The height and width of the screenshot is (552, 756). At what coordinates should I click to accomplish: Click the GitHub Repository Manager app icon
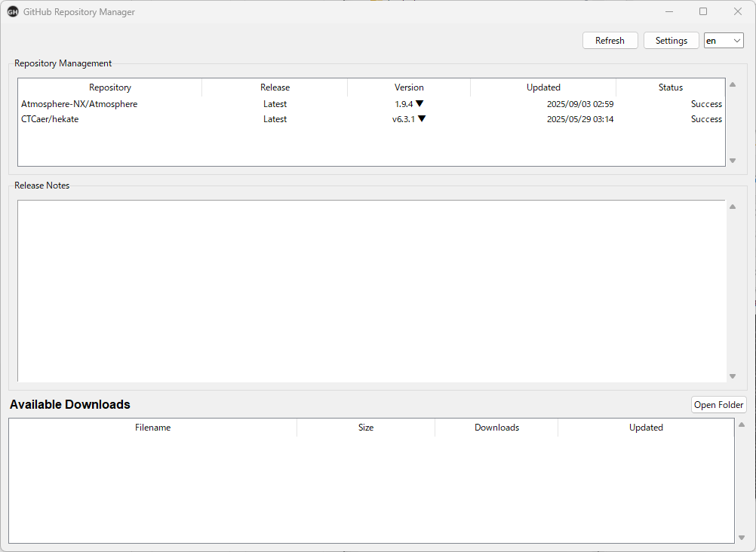coord(13,12)
